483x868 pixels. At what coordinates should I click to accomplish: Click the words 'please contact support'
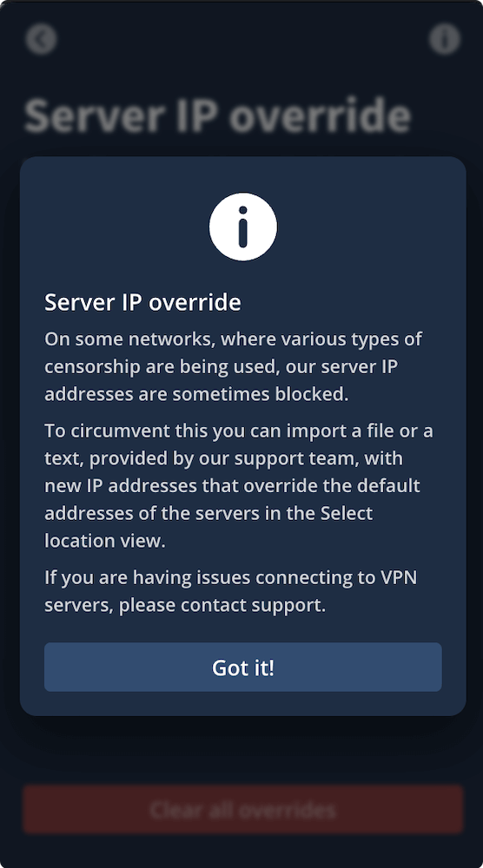pyautogui.click(x=222, y=605)
